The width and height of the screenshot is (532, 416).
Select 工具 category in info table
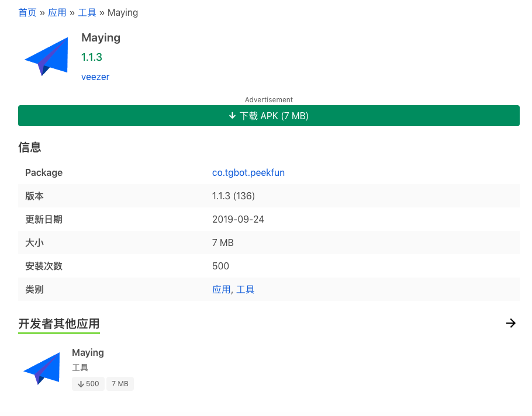point(246,290)
